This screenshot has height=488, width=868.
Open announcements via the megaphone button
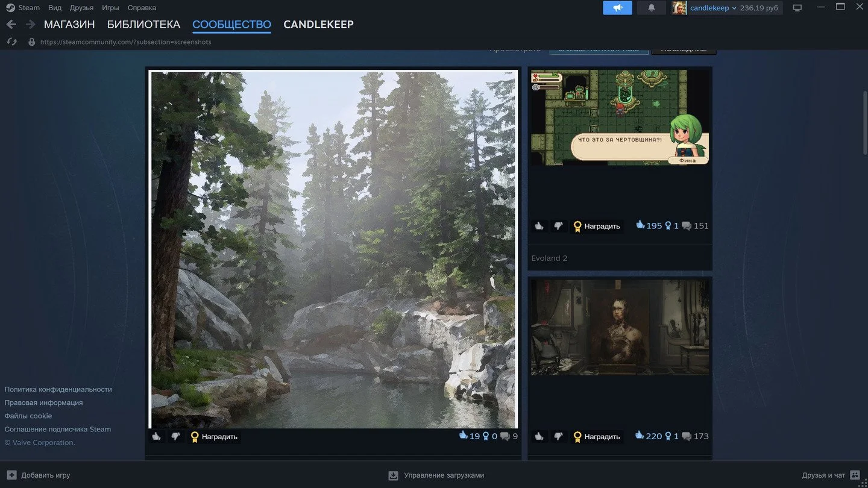(x=618, y=8)
